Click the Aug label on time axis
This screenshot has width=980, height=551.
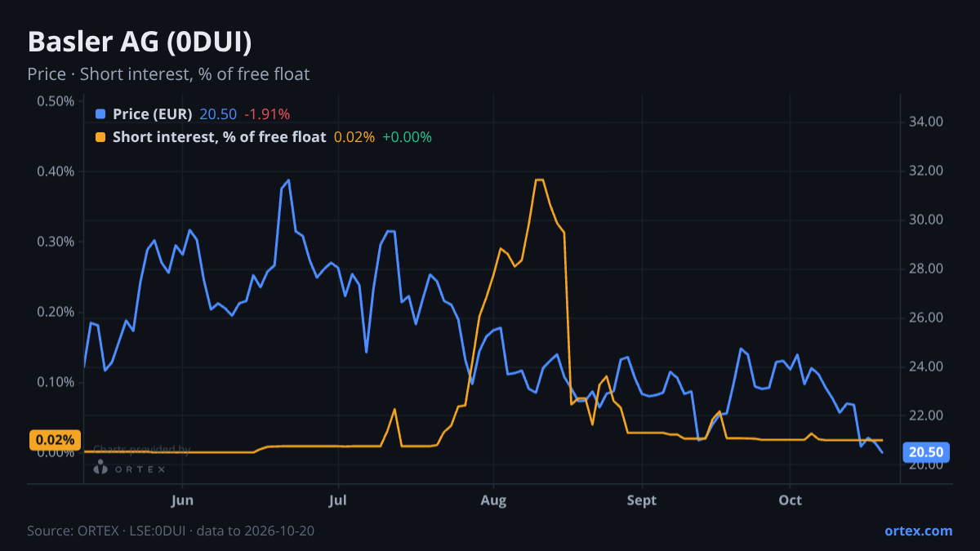pos(493,500)
